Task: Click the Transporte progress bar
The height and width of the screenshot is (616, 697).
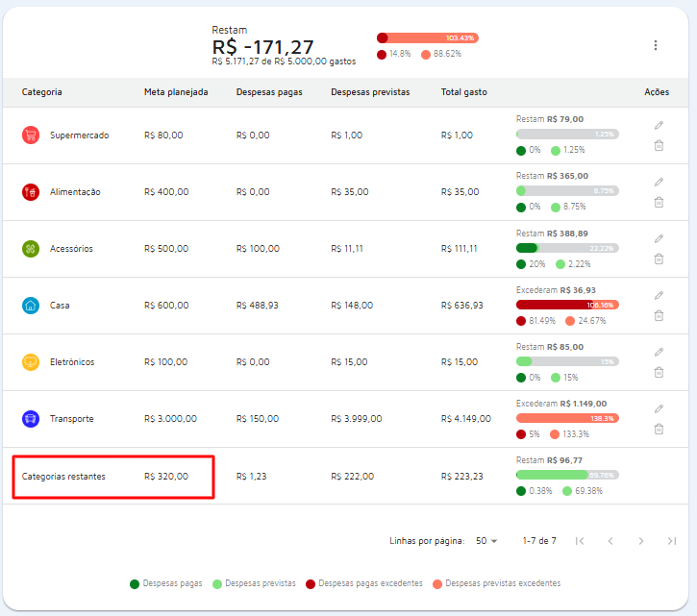Action: pyautogui.click(x=567, y=419)
